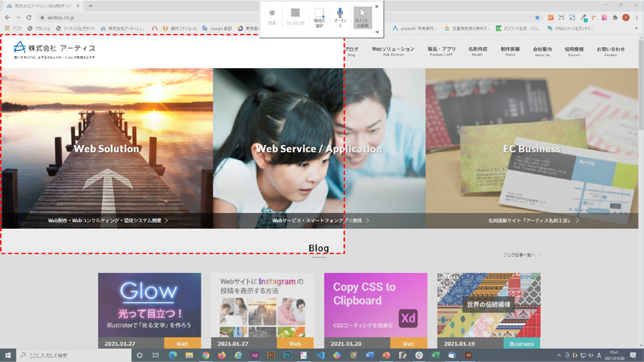Go back with the browser back arrow
This screenshot has width=644, height=362.
7,18
